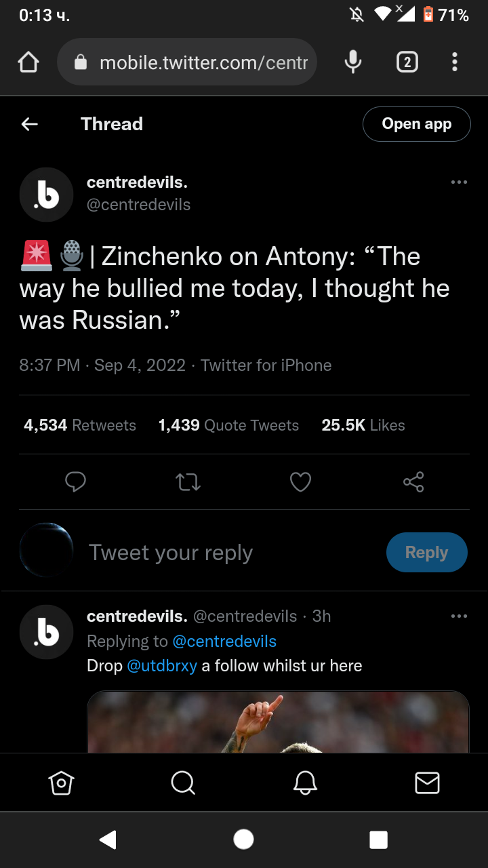Screen dimensions: 488x868
Task: Share the tweet via share icon
Action: click(x=413, y=482)
